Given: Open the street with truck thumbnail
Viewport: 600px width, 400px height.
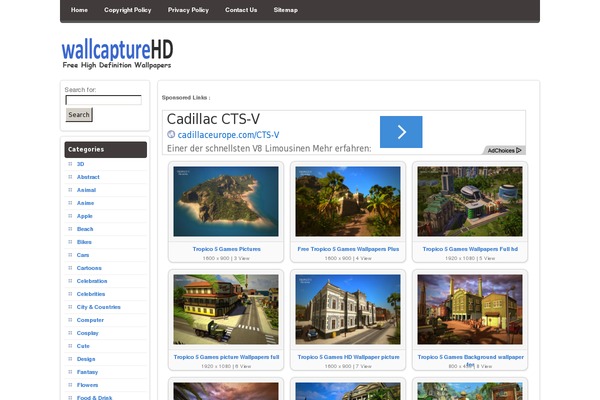Looking at the screenshot, I should (226, 309).
